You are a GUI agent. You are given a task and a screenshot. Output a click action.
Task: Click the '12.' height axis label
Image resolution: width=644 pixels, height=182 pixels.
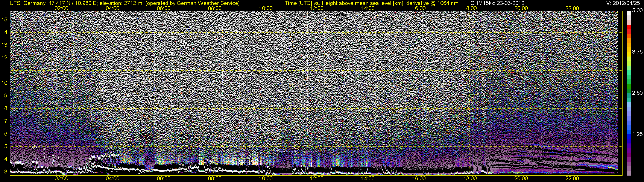[x=5, y=58]
